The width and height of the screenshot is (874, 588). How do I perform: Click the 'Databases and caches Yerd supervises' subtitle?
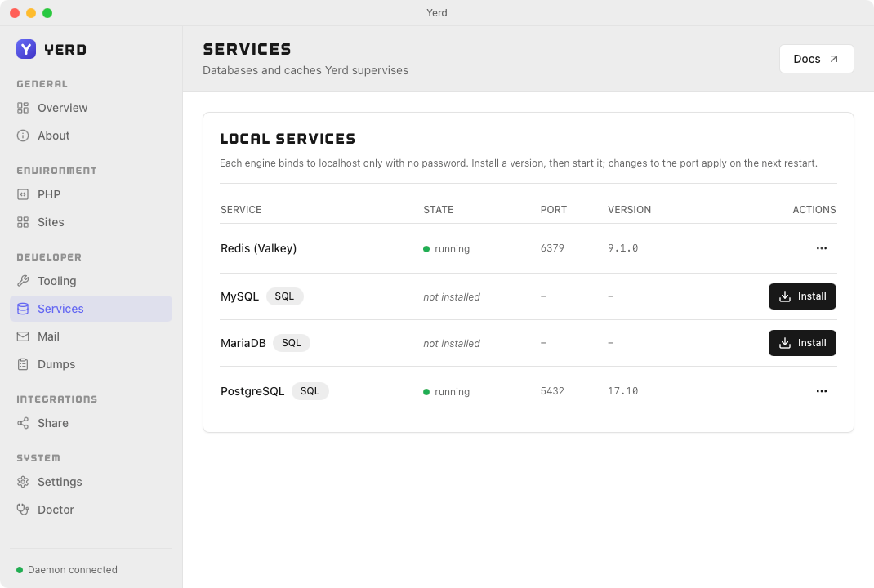click(305, 71)
